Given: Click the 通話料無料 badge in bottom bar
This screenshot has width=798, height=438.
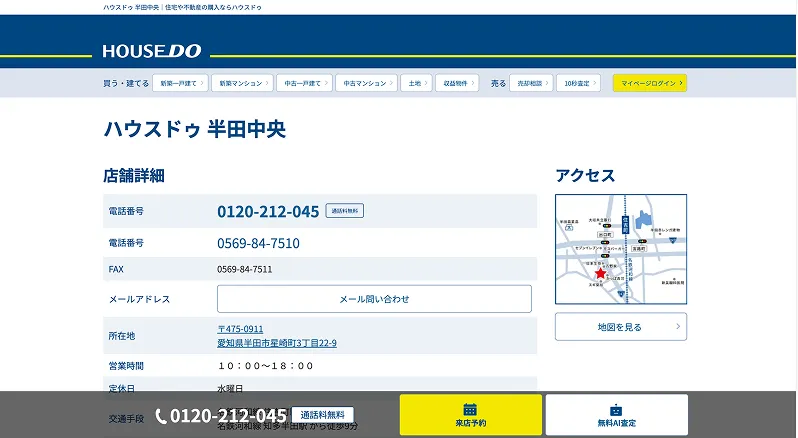Looking at the screenshot, I should tap(323, 415).
